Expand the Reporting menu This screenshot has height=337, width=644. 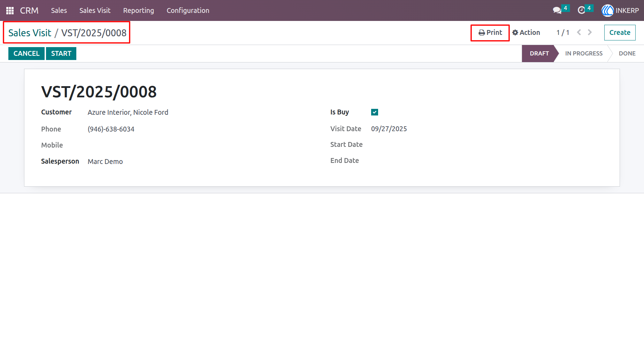click(138, 10)
